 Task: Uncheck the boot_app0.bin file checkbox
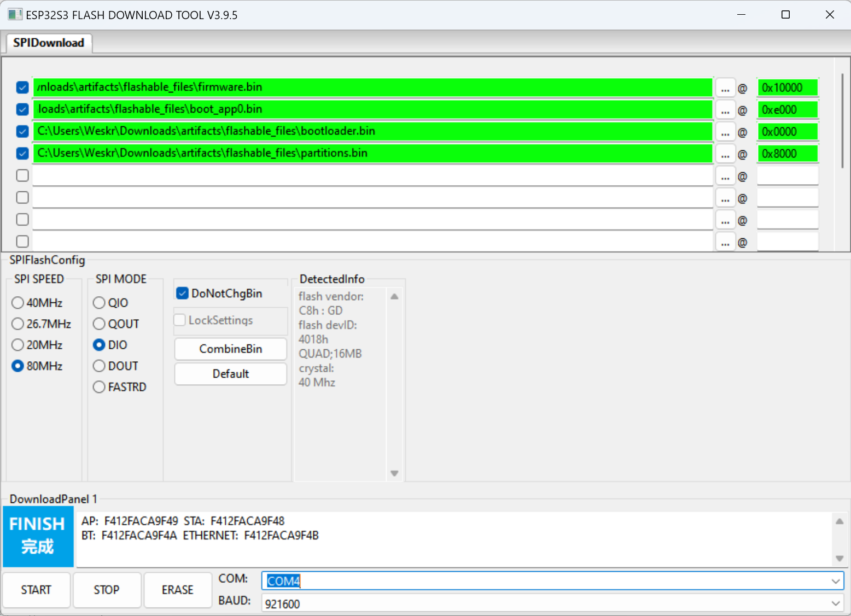[22, 109]
